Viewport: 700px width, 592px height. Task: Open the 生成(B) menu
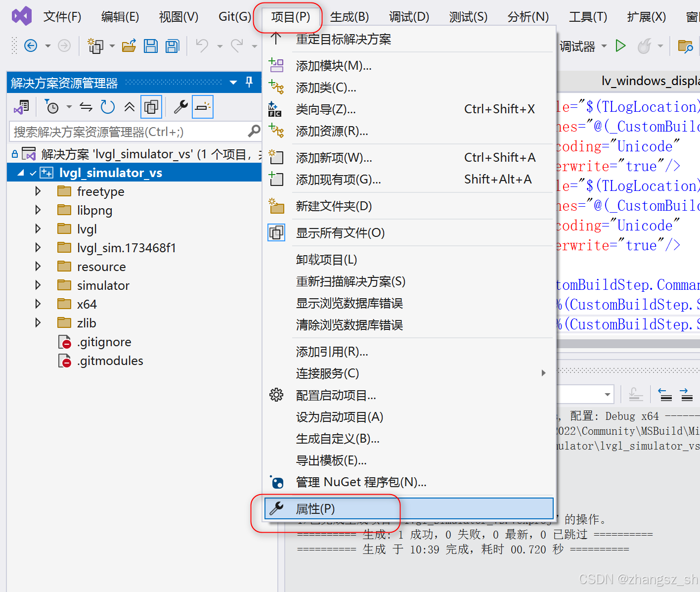(350, 17)
